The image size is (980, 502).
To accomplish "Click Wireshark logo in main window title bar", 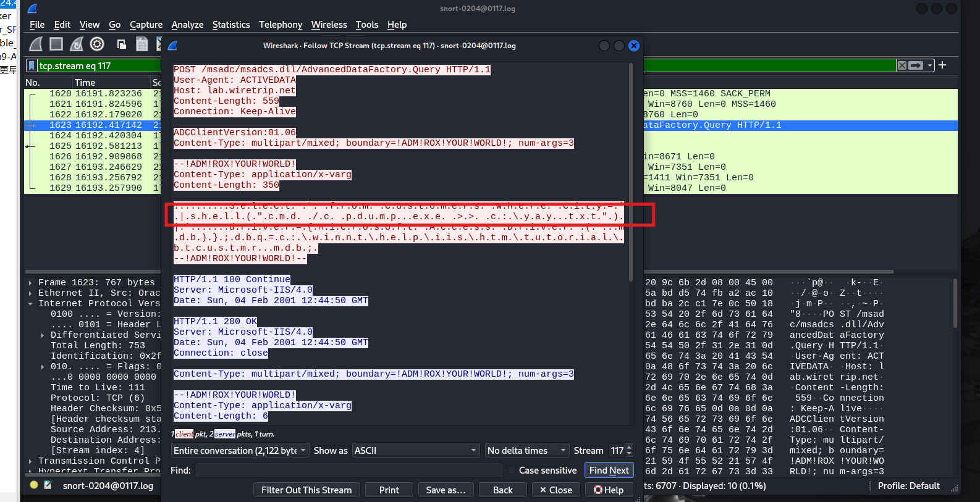I will click(x=33, y=9).
